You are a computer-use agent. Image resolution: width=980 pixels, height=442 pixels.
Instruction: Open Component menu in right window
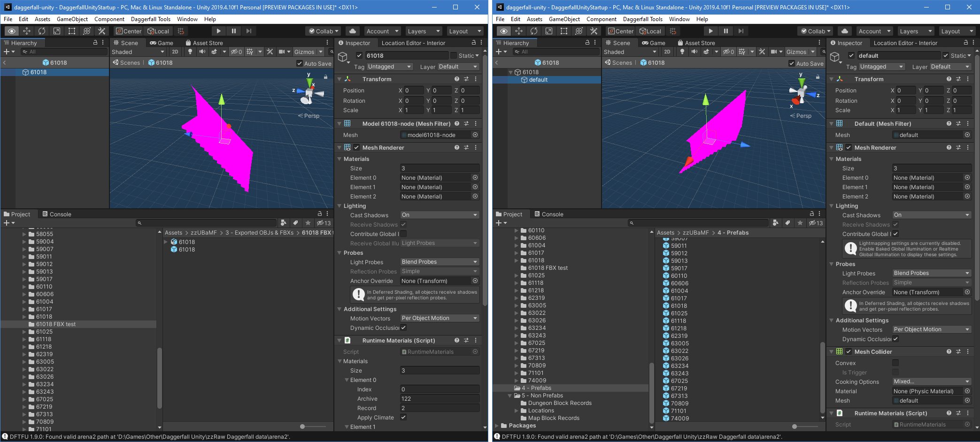(601, 19)
